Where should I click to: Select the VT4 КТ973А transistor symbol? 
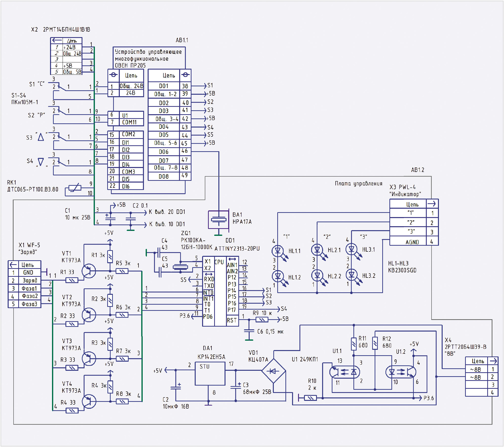coord(89,402)
